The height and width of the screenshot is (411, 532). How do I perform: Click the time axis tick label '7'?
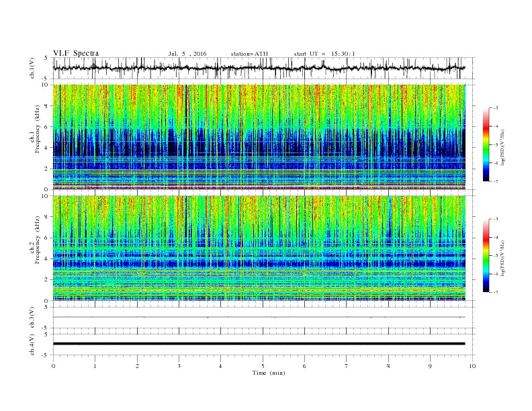pos(347,366)
